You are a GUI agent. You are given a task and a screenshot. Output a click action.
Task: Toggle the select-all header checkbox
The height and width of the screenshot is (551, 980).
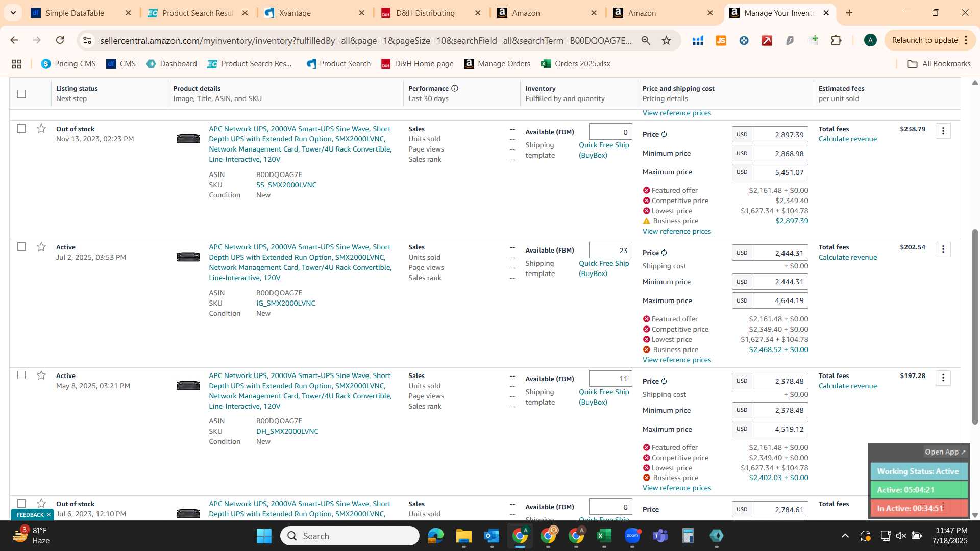coord(21,94)
